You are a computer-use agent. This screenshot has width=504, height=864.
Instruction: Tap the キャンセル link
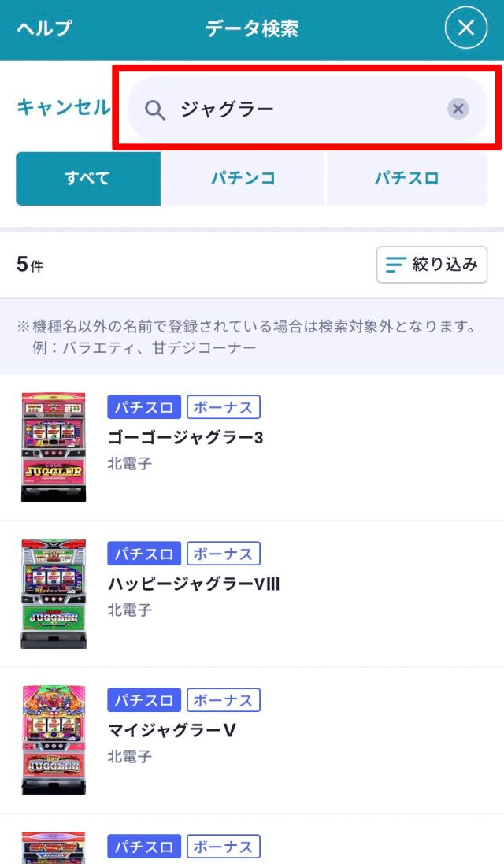point(63,108)
